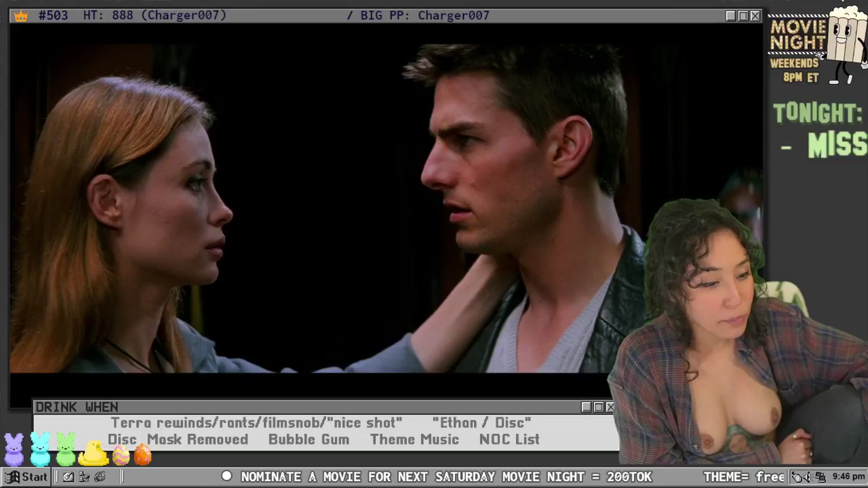Click the yellow chick peep icon
Image resolution: width=868 pixels, height=488 pixels.
[x=94, y=453]
